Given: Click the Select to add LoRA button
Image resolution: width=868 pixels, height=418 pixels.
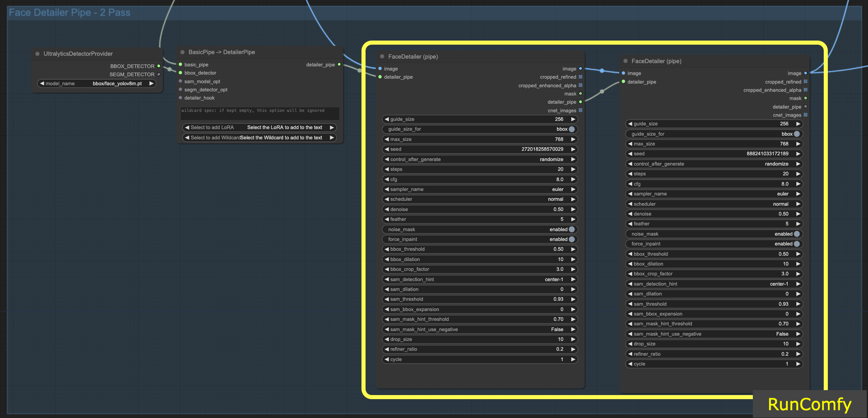Looking at the screenshot, I should coord(259,127).
